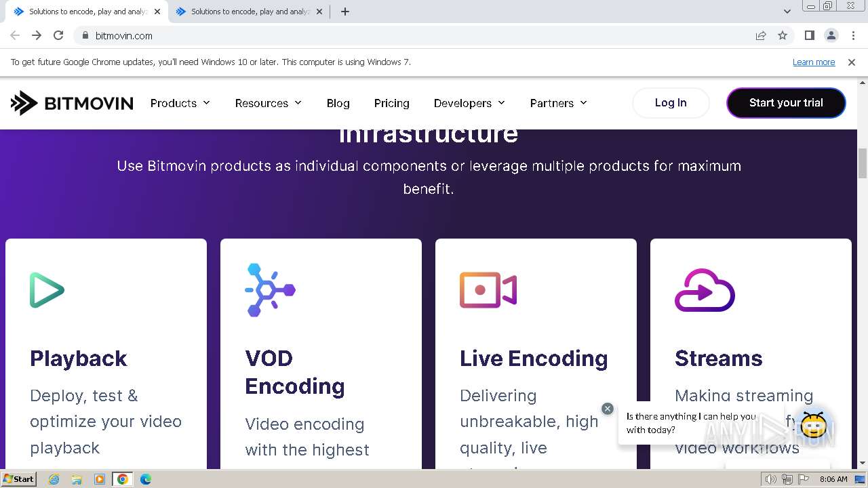868x488 pixels.
Task: Click the green Playback play icon
Action: (47, 290)
